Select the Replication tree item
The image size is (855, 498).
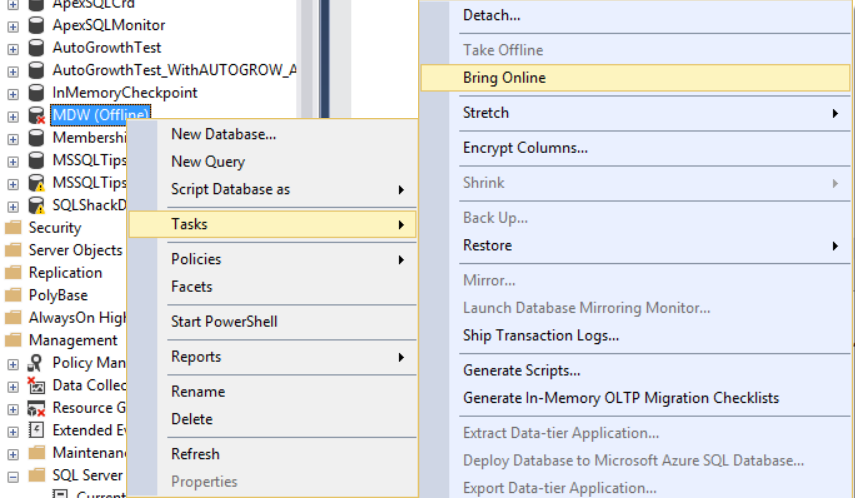[x=65, y=273]
